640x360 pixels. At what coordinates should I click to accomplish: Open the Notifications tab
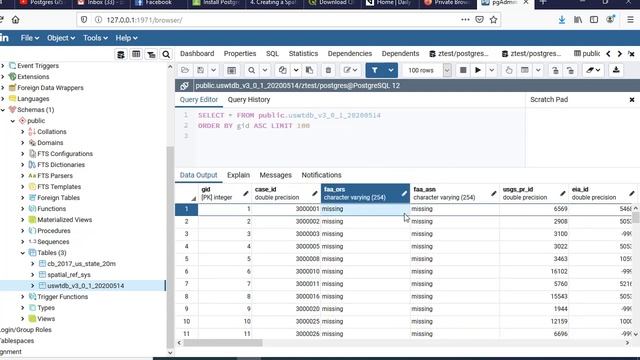click(x=321, y=175)
